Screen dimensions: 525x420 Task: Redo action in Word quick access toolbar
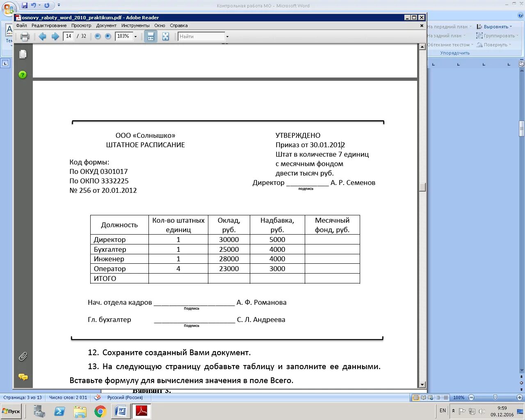click(47, 5)
